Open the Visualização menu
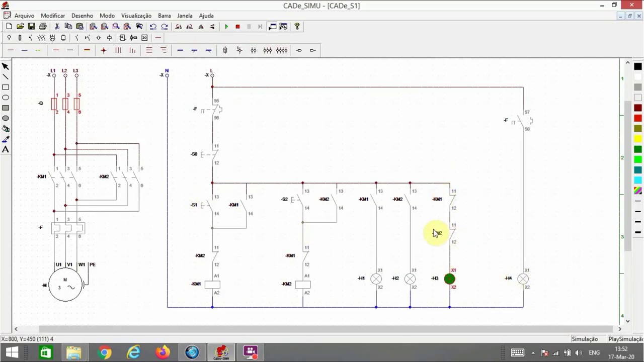 (136, 16)
